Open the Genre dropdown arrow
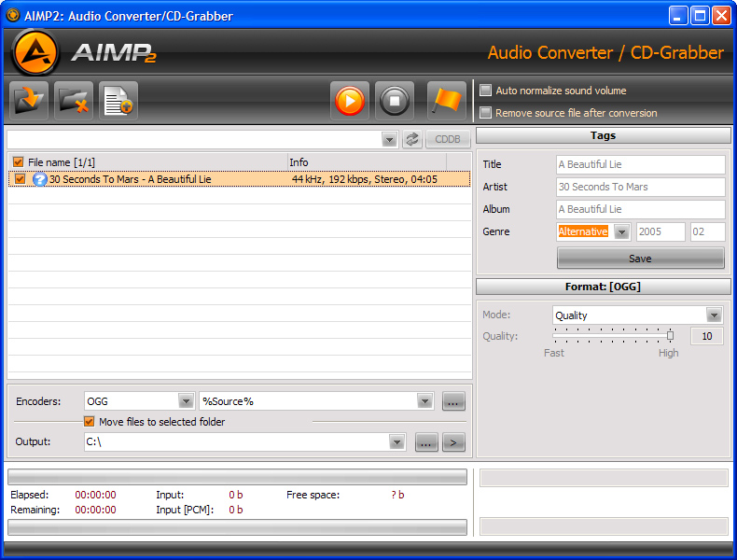This screenshot has height=560, width=737. (x=621, y=231)
